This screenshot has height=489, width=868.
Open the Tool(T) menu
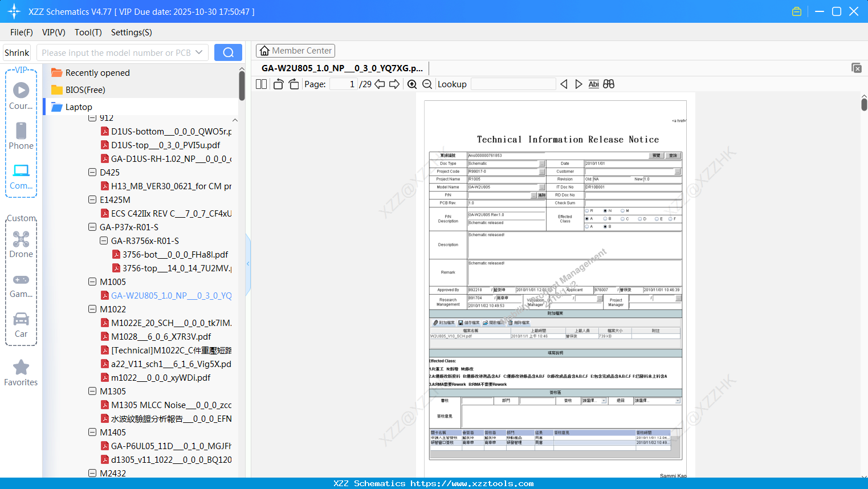88,32
